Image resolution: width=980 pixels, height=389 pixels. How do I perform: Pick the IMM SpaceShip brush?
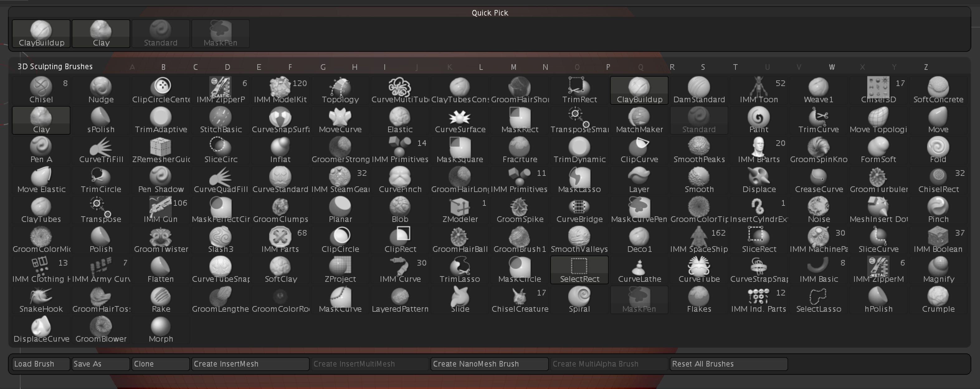point(699,240)
